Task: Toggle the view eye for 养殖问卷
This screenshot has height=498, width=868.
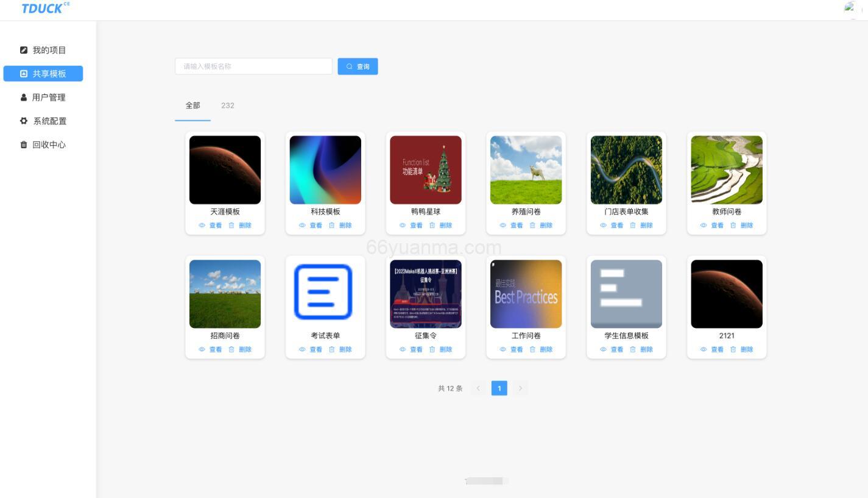Action: coord(503,225)
